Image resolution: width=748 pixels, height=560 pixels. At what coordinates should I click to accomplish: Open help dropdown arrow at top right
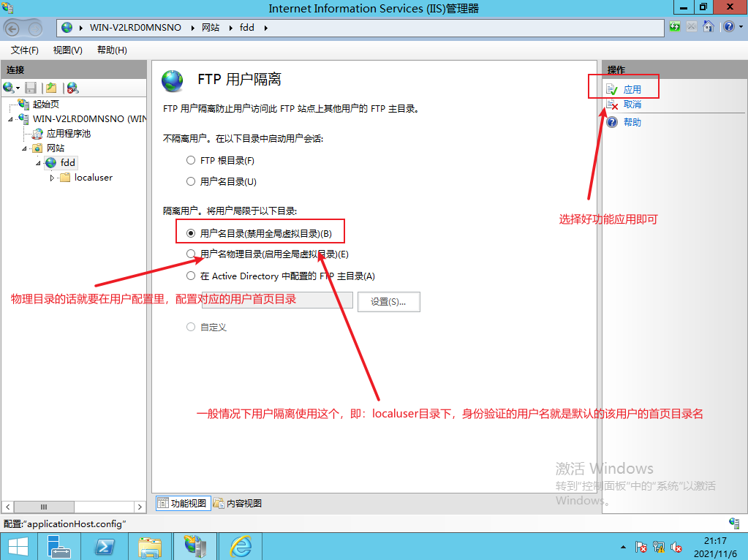741,27
